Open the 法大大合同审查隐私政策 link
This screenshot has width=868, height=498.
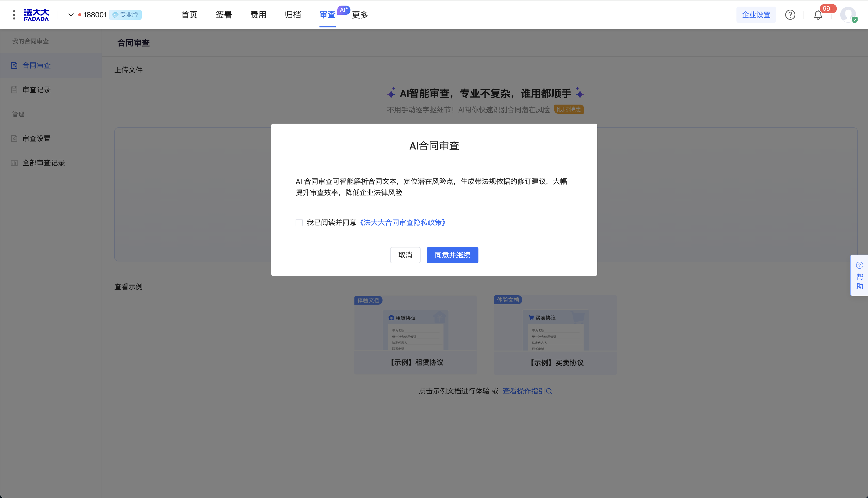click(x=403, y=223)
